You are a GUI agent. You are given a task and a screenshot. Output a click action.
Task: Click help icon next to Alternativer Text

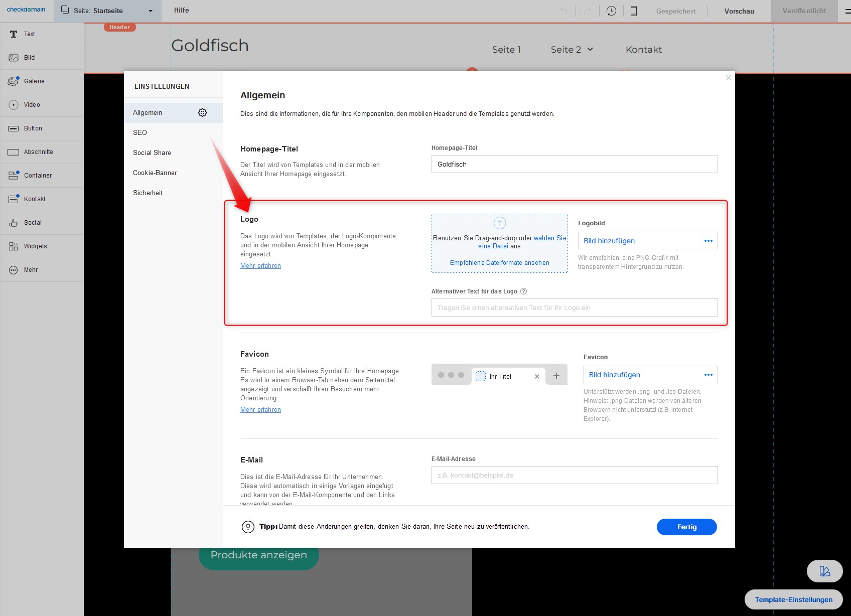523,291
